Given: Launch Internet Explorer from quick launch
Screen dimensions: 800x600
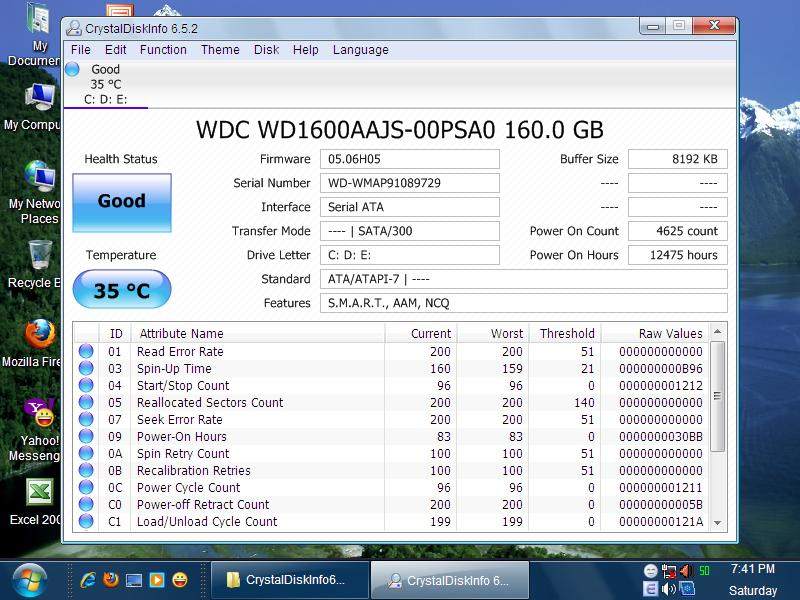Looking at the screenshot, I should click(88, 580).
